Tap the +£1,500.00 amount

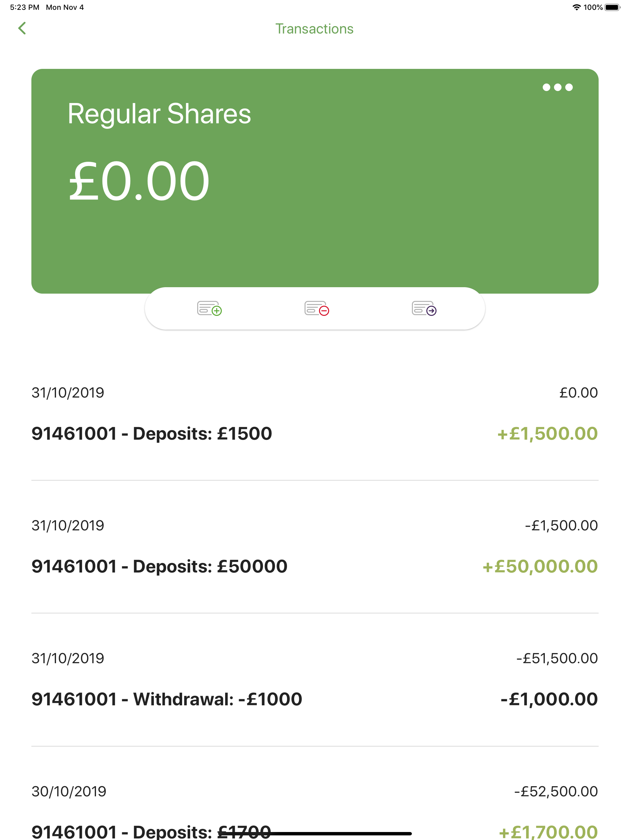pyautogui.click(x=548, y=434)
